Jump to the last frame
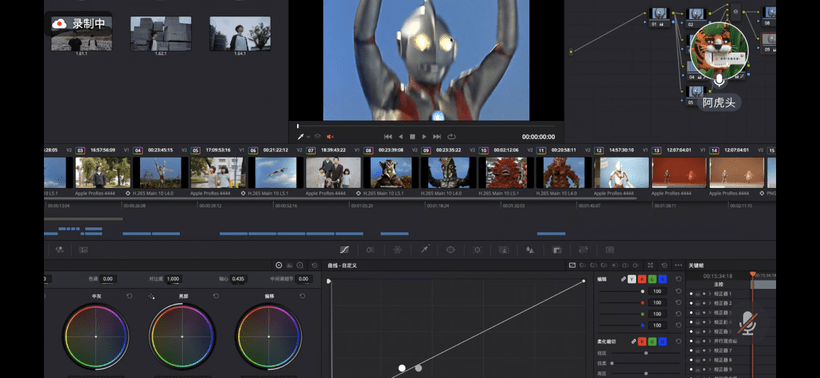Image resolution: width=820 pixels, height=378 pixels. (x=437, y=136)
